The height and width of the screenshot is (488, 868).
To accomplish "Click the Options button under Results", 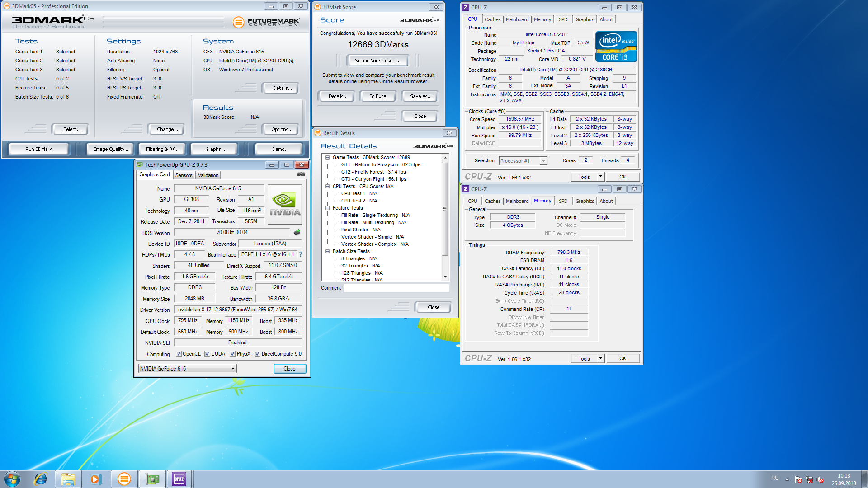I will [x=281, y=129].
